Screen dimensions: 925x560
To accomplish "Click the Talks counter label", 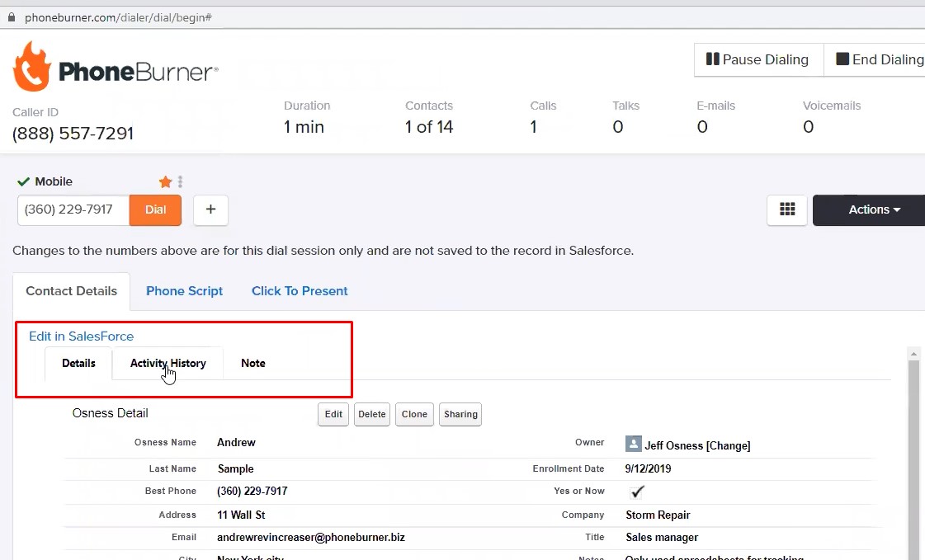I will click(x=626, y=106).
